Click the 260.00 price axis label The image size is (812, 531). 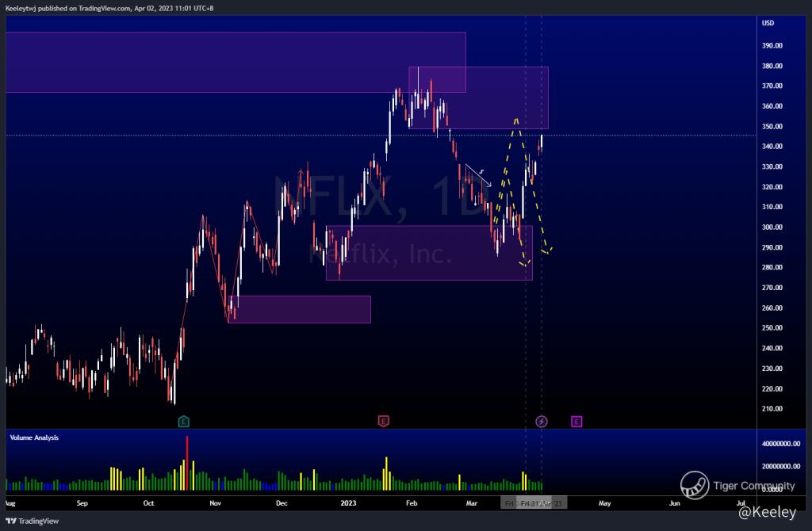click(x=772, y=308)
